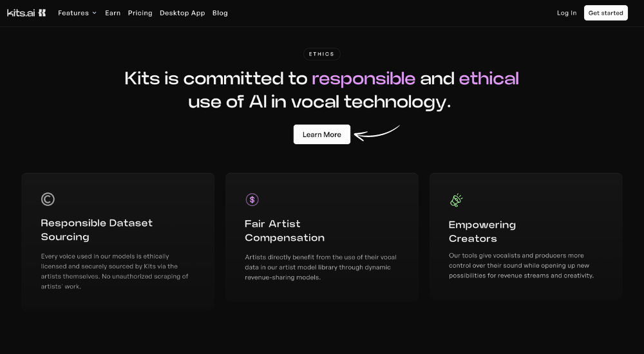Select the Responsible Dataset Sourcing heading
The height and width of the screenshot is (354, 644).
tap(97, 230)
